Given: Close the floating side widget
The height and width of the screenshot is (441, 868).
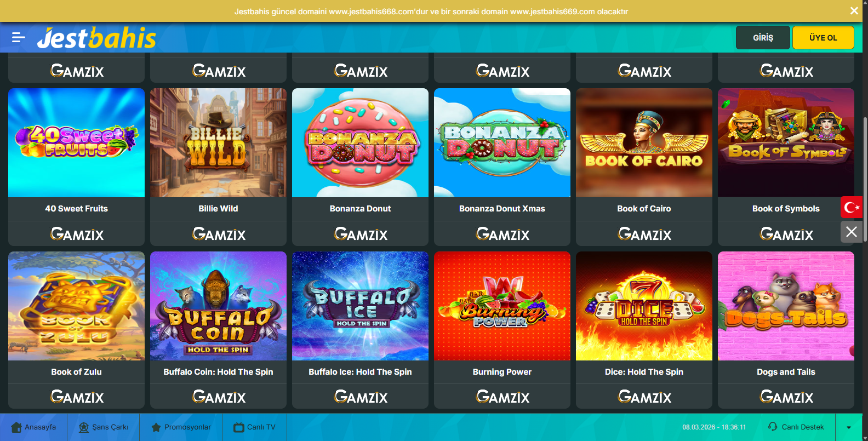Looking at the screenshot, I should [x=852, y=232].
